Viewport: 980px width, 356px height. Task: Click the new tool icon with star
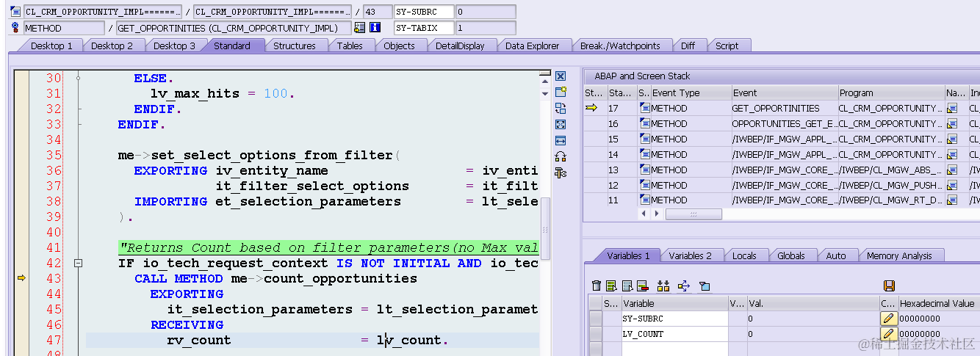click(561, 92)
